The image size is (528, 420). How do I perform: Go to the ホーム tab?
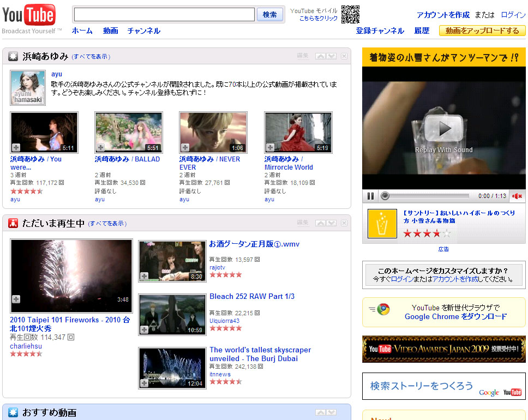coord(82,31)
